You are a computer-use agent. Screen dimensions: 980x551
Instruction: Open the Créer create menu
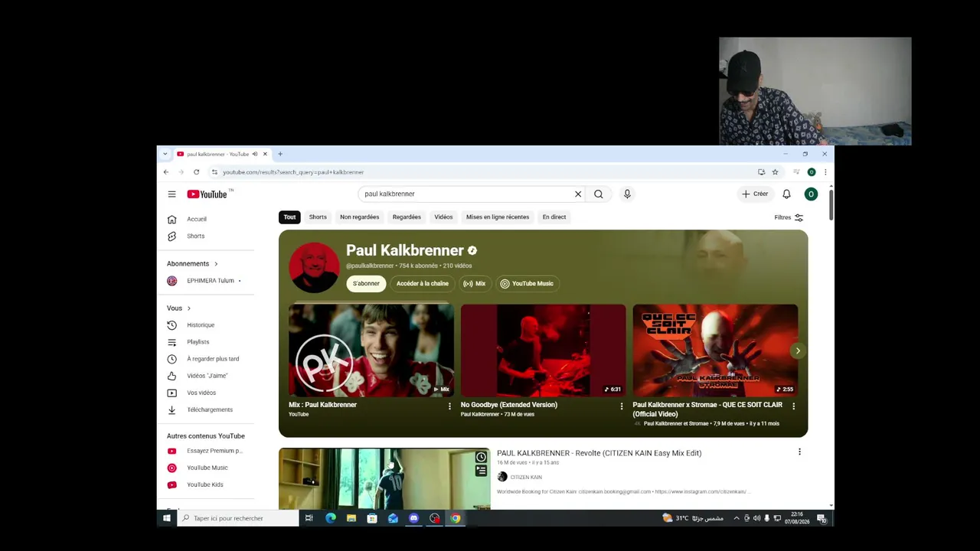(755, 194)
